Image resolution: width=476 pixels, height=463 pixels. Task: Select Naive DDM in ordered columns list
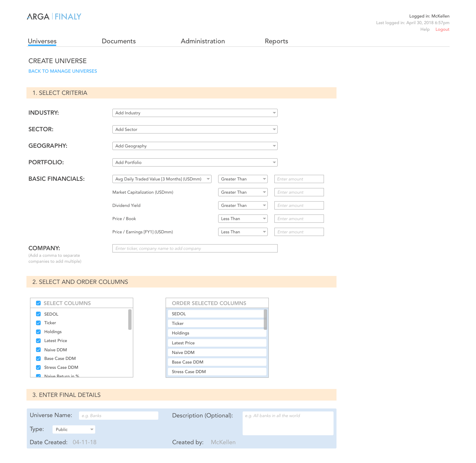pyautogui.click(x=217, y=353)
